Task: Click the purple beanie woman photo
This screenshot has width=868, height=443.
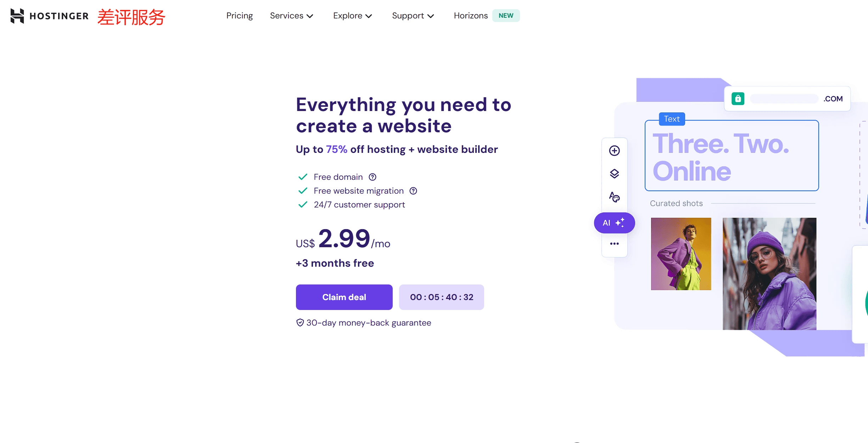Action: tap(769, 273)
